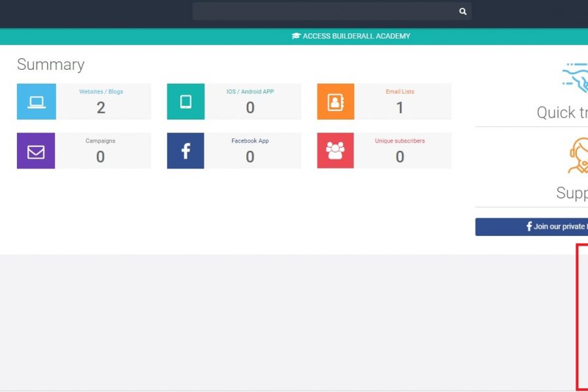Open the Access Builderall Academy link

351,36
